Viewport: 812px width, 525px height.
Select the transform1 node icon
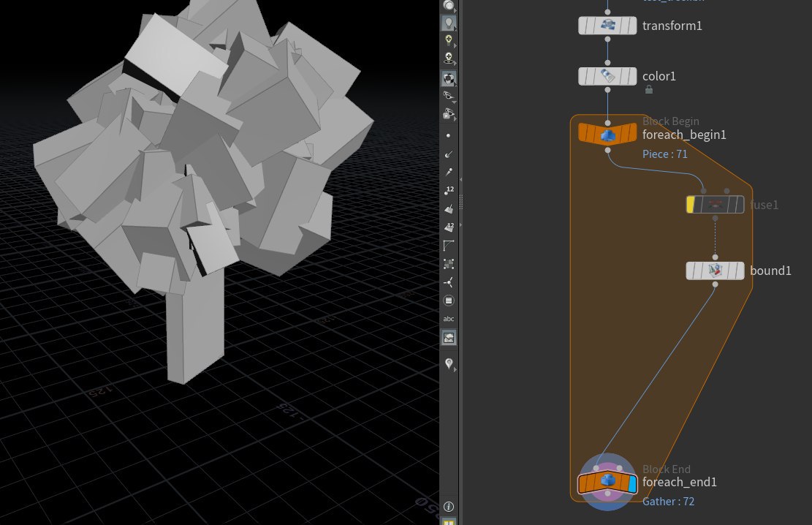607,26
